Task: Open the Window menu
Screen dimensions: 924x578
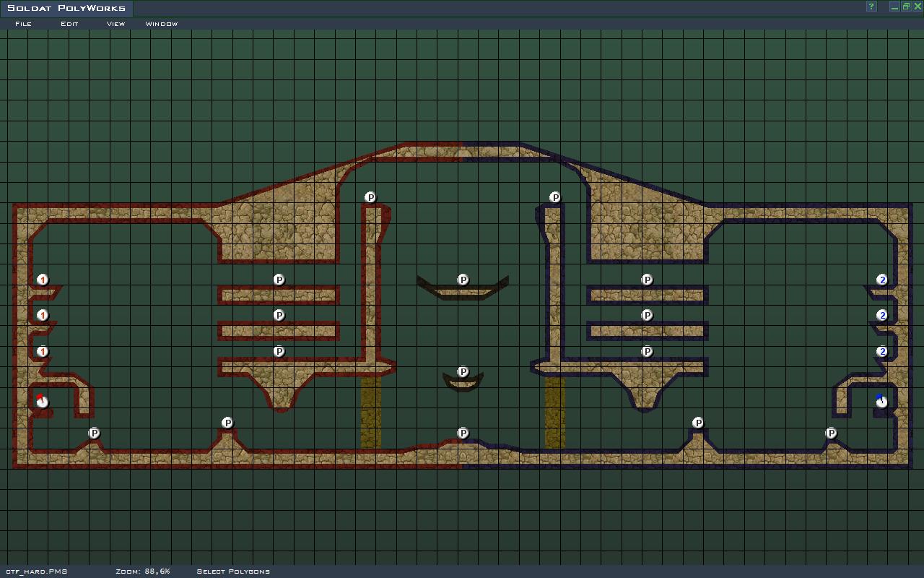Action: tap(162, 24)
